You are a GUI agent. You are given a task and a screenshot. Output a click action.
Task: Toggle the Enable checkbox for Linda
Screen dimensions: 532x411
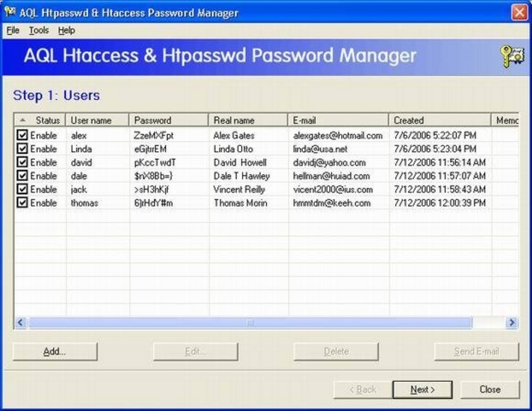[x=22, y=148]
